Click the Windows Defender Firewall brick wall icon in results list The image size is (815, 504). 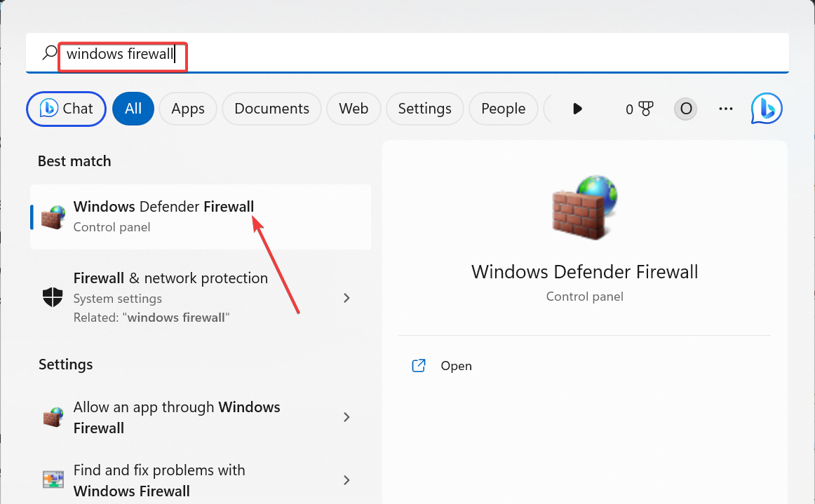[53, 217]
